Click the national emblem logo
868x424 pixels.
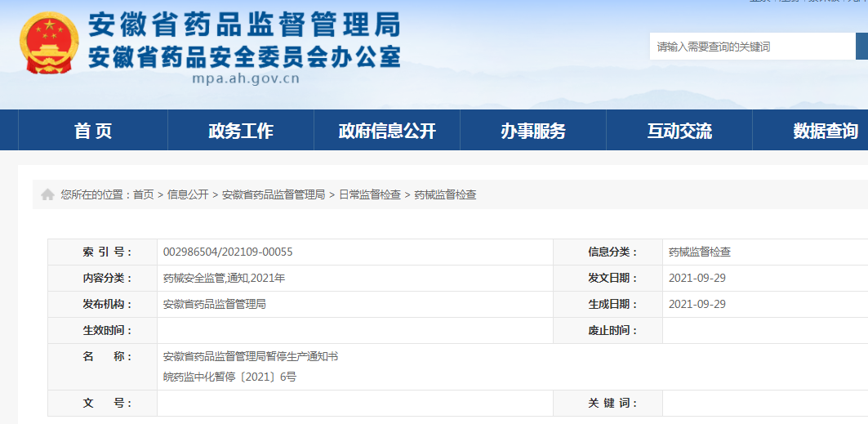(49, 42)
